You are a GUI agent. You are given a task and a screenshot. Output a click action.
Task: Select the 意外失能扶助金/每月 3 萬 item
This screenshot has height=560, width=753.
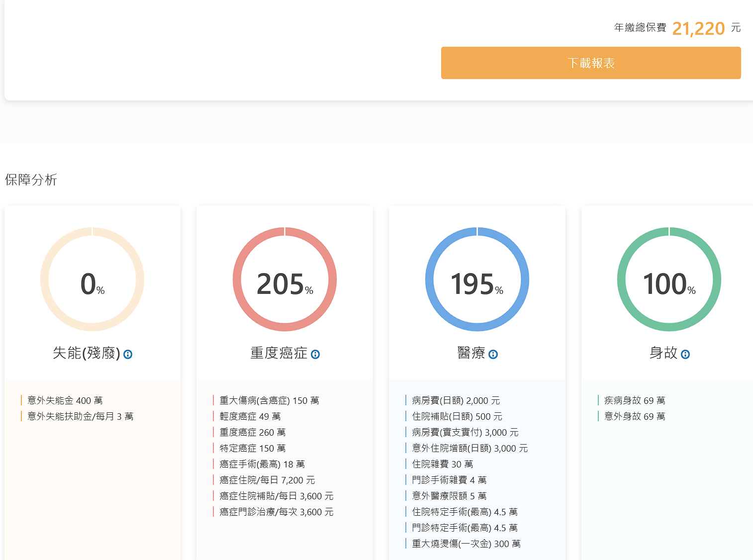(x=80, y=416)
